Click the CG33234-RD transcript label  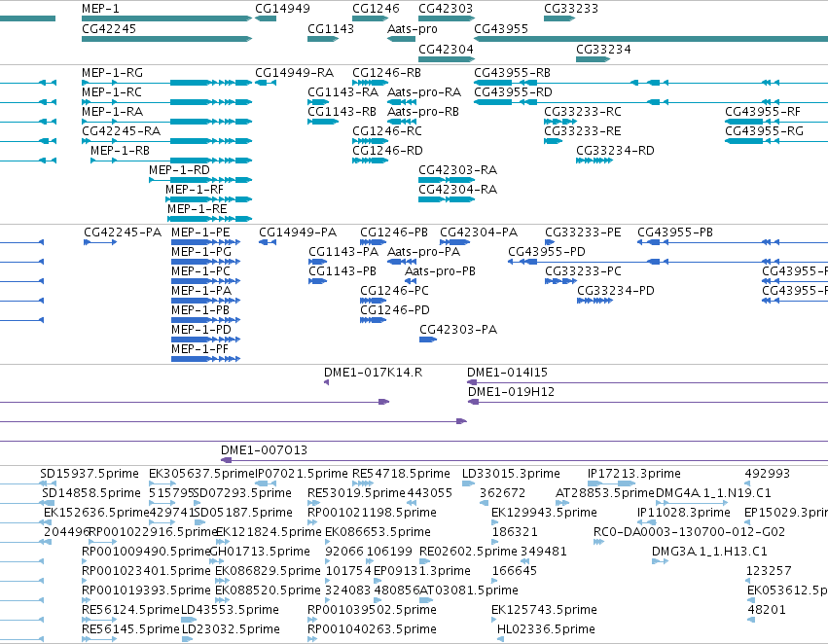click(x=615, y=151)
